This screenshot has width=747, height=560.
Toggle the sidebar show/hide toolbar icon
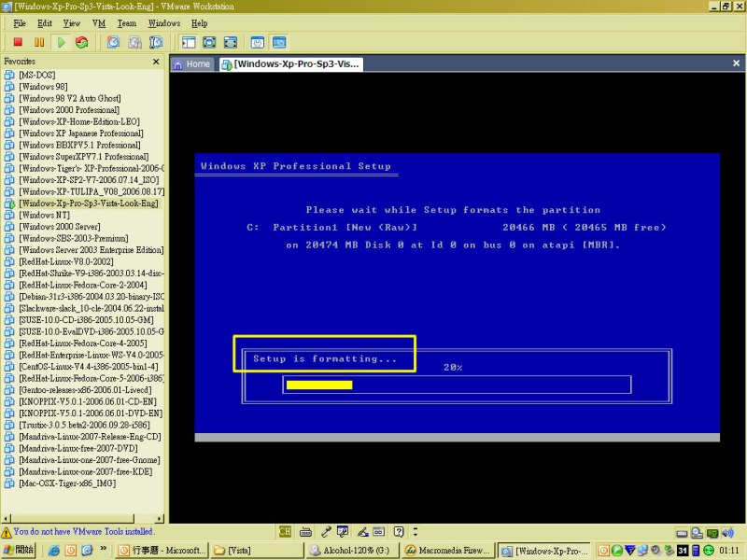(189, 42)
